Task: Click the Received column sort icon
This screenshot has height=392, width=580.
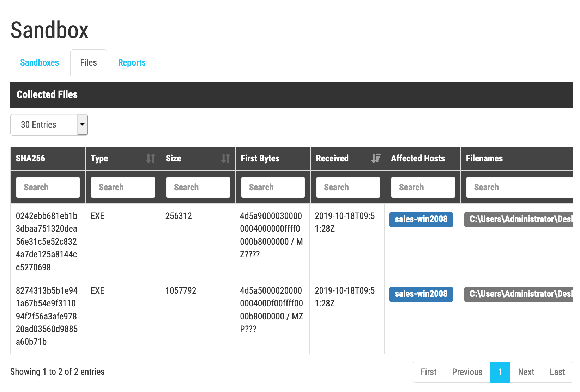Action: click(x=376, y=158)
